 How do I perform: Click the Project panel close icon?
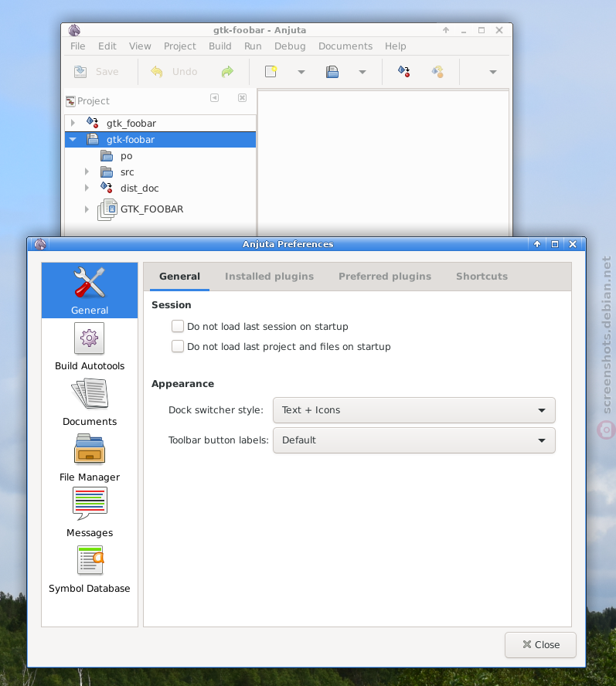(x=242, y=97)
